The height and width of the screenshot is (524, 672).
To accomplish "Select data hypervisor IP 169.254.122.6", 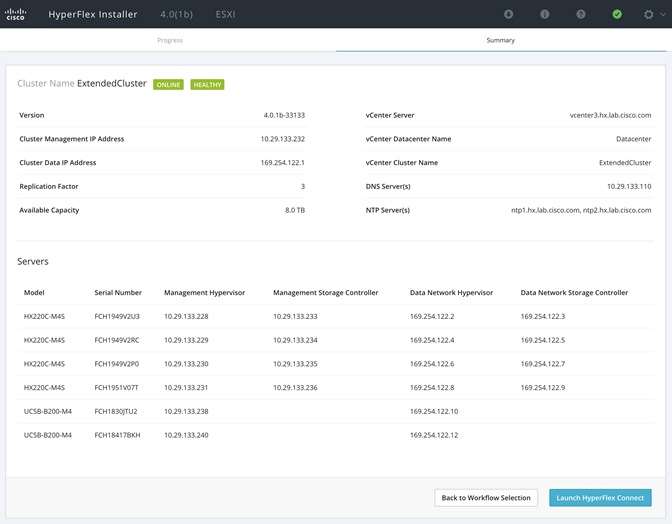I will click(432, 364).
